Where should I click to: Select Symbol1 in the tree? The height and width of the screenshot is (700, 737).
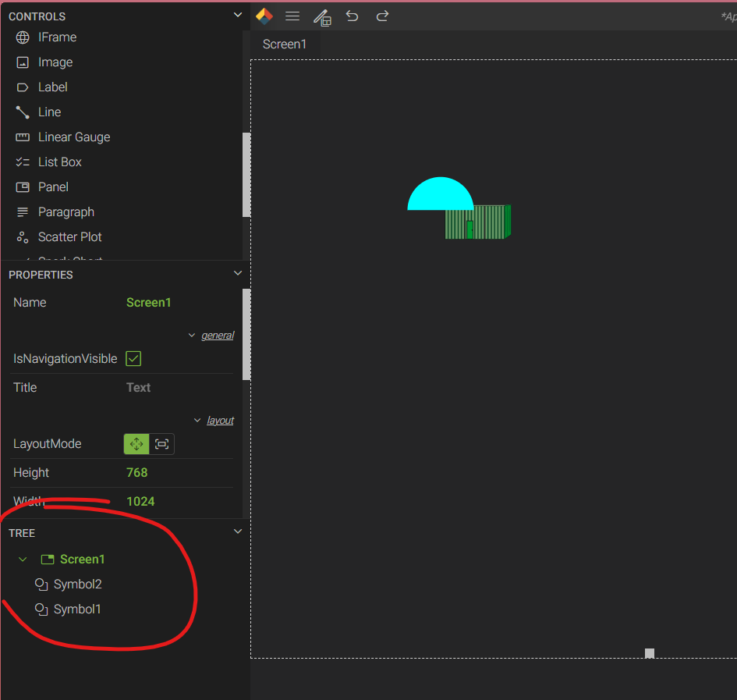pos(77,609)
